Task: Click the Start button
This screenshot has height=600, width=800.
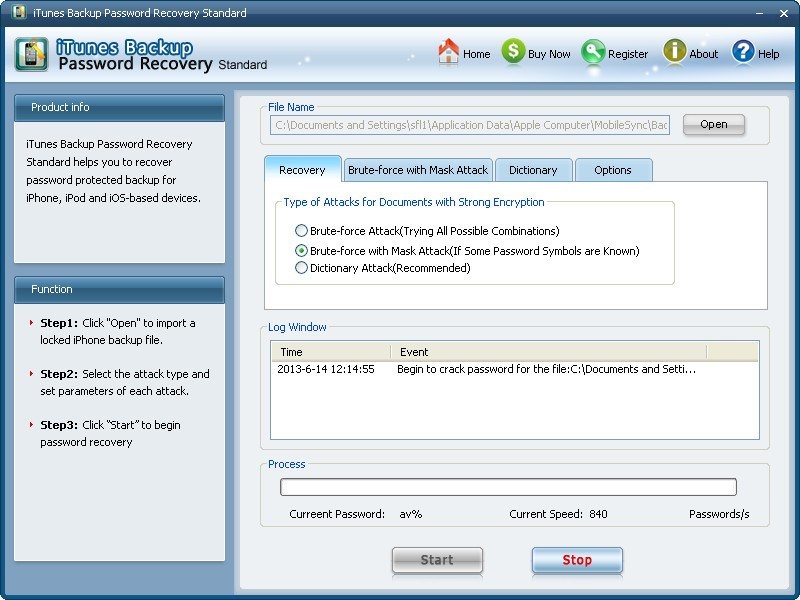Action: 437,560
